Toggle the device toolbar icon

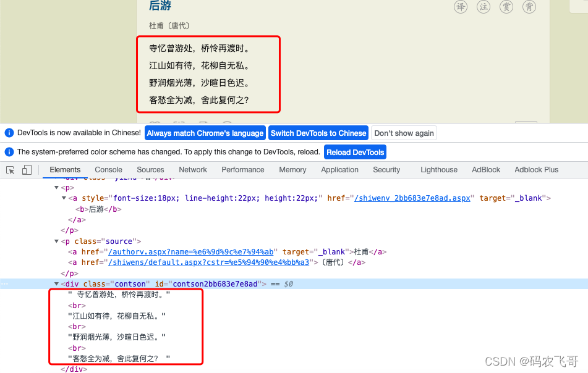[x=27, y=170]
